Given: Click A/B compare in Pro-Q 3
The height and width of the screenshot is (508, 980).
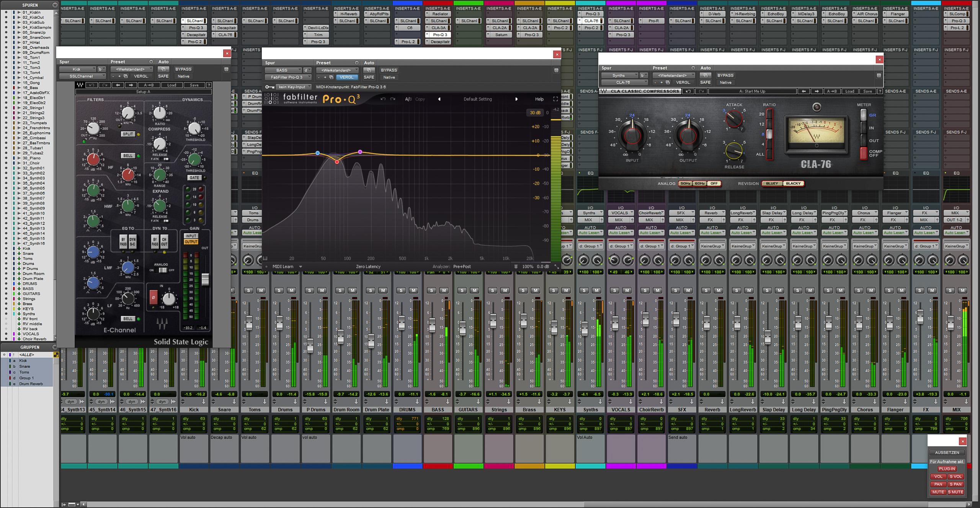Looking at the screenshot, I should click(408, 99).
